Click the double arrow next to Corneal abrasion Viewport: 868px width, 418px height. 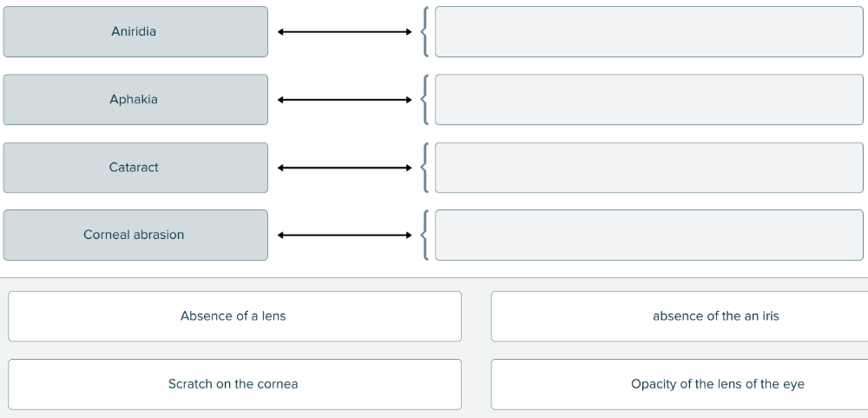345,235
